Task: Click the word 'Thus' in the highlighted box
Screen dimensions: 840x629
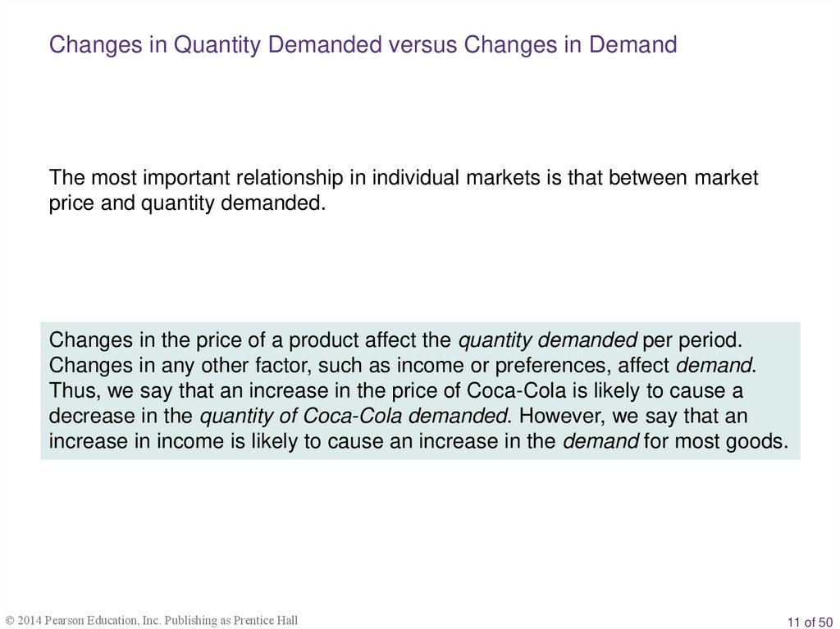Action: click(x=72, y=390)
